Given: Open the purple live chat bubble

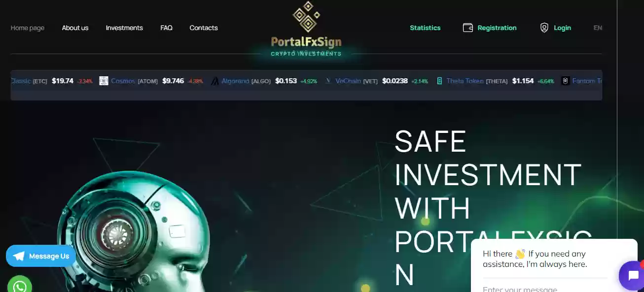Looking at the screenshot, I should coord(632,275).
